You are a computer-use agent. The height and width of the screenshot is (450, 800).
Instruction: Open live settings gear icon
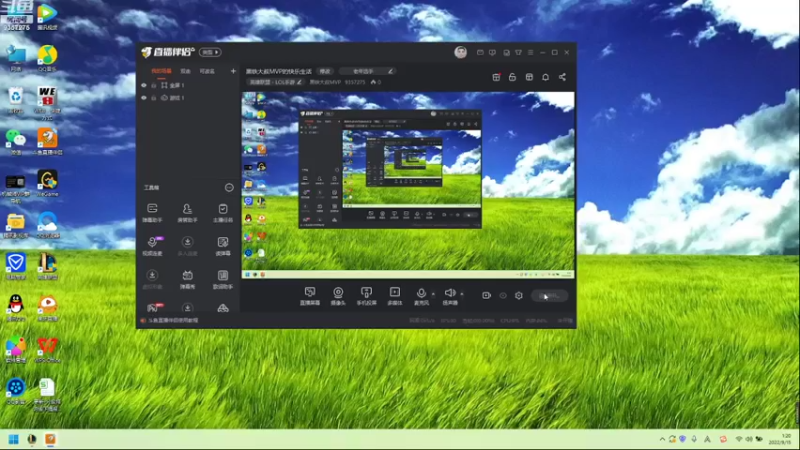(518, 295)
